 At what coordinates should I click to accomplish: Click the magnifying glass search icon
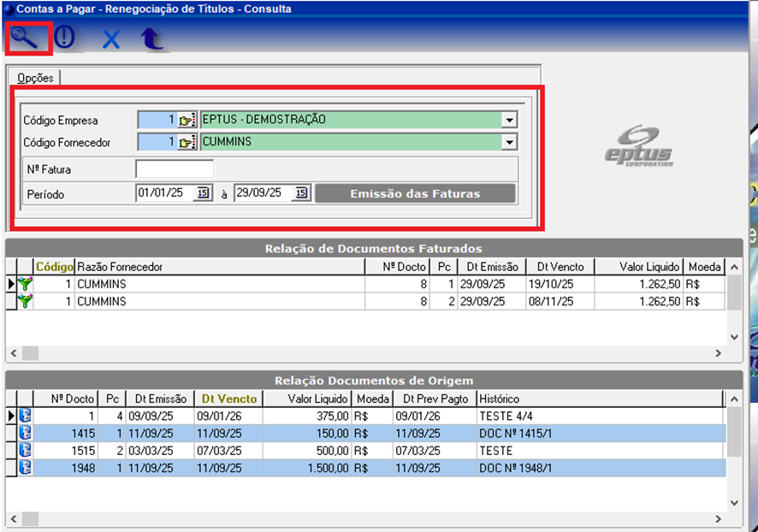coord(27,38)
